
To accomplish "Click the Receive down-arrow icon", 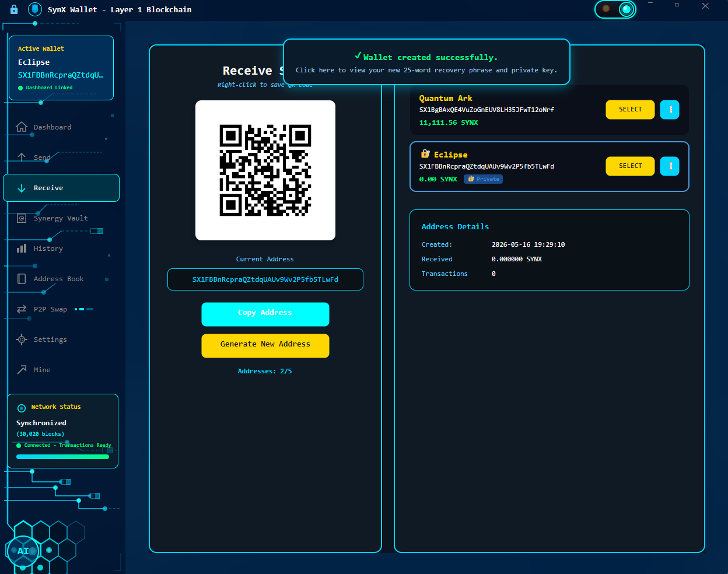I will coord(22,188).
